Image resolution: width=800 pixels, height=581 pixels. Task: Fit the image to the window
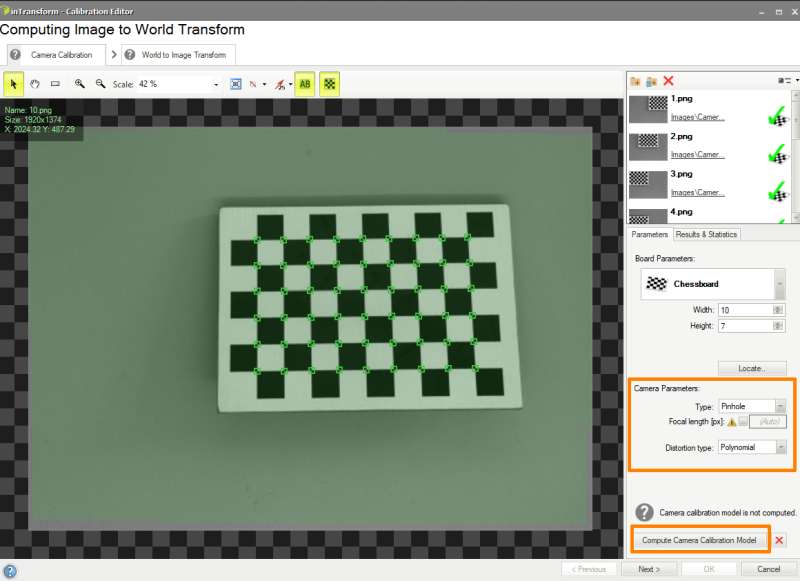pos(236,84)
